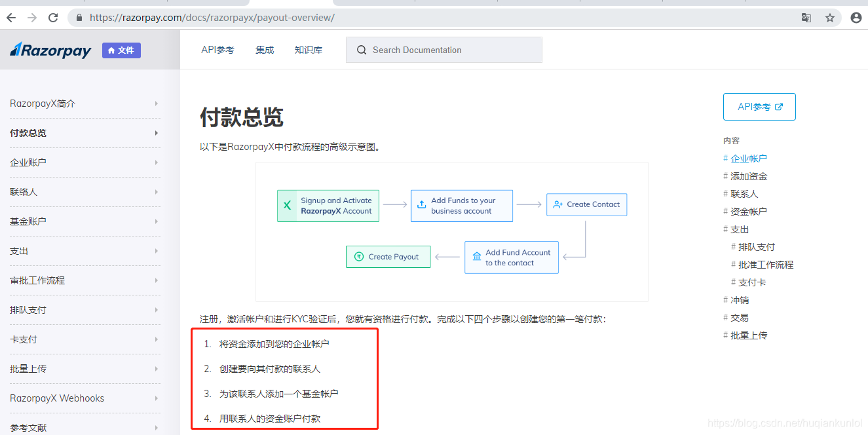The image size is (868, 435).
Task: Click the Create Contact person icon
Action: 557,204
